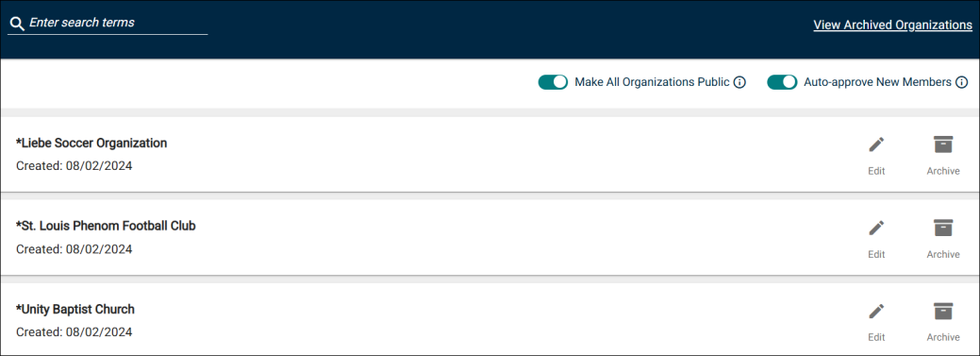This screenshot has height=356, width=980.
Task: Disable Auto-approve New Members switch
Action: click(x=782, y=82)
